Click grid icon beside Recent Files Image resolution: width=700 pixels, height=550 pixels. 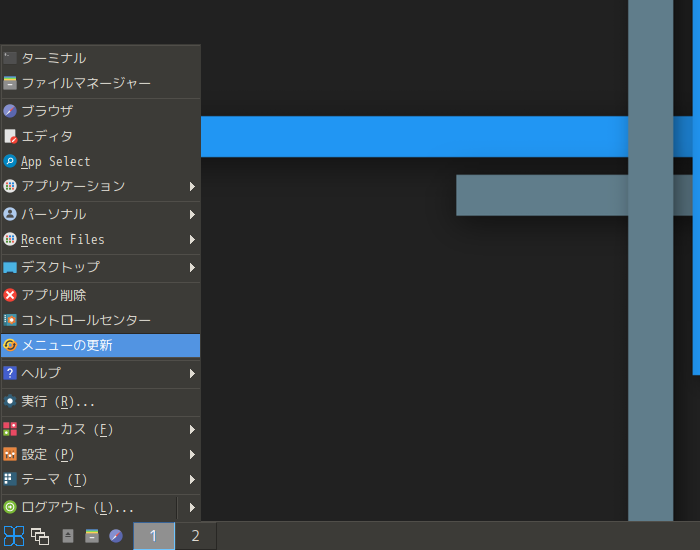pos(10,239)
